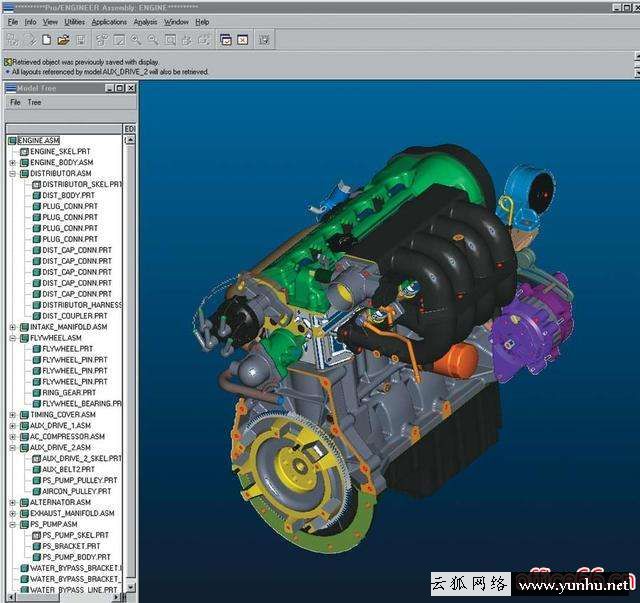Click the part icon beside AUX_BELT2.PRT
This screenshot has width=640, height=603.
click(x=37, y=469)
